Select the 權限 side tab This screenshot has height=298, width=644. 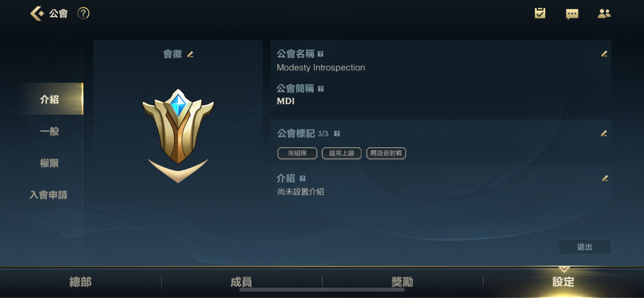click(49, 163)
